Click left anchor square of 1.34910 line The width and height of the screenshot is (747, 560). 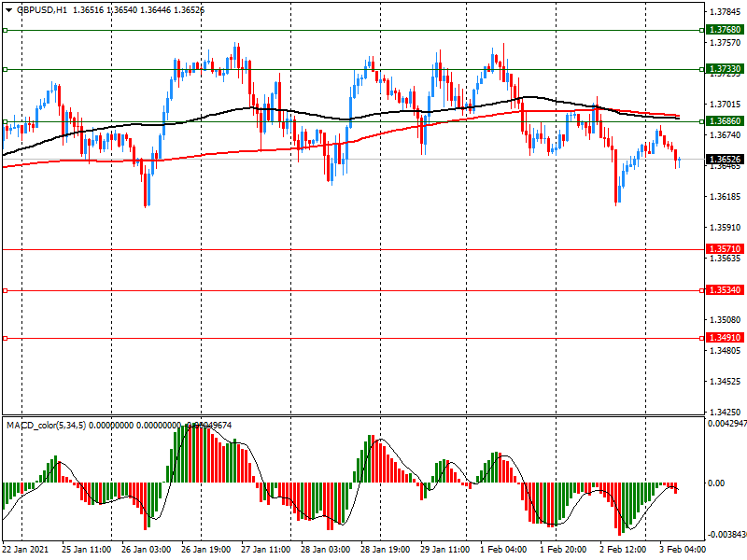pyautogui.click(x=5, y=338)
